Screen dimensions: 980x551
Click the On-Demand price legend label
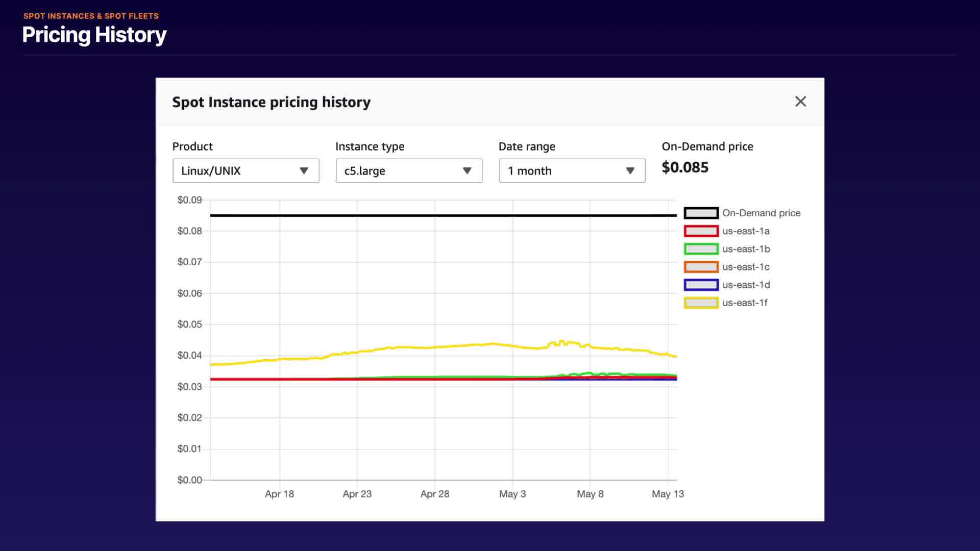(x=761, y=213)
